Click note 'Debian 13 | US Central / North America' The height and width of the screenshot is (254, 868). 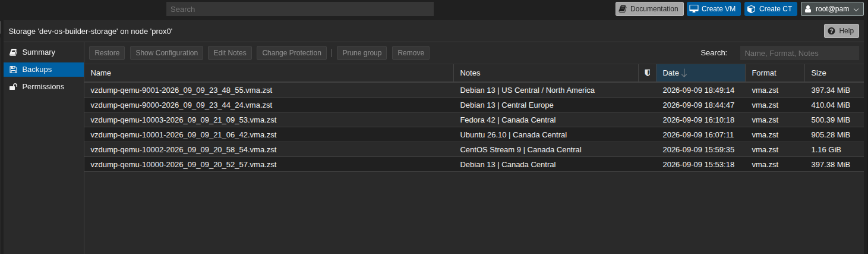(527, 90)
